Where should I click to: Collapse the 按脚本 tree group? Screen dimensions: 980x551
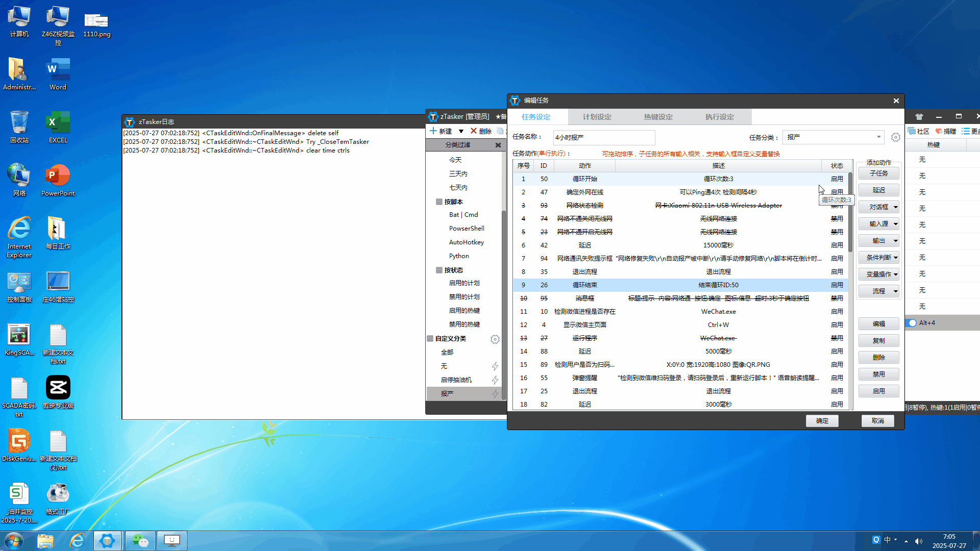(x=439, y=202)
